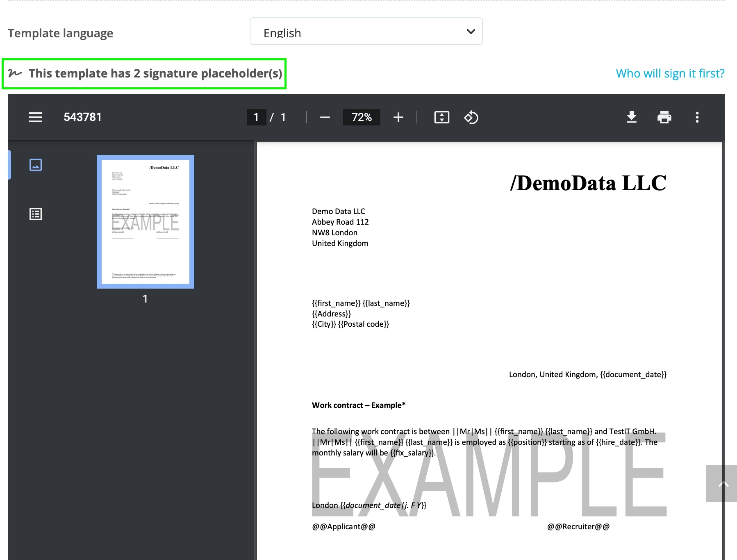Select page 1 thumbnail
737x560 pixels.
146,222
